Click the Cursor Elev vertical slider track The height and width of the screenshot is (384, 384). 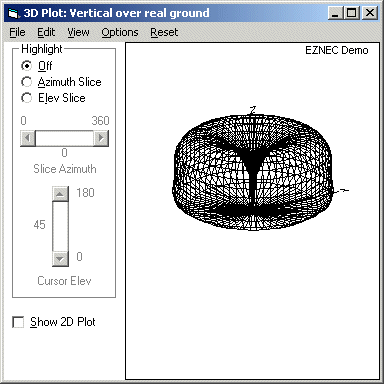pos(60,226)
